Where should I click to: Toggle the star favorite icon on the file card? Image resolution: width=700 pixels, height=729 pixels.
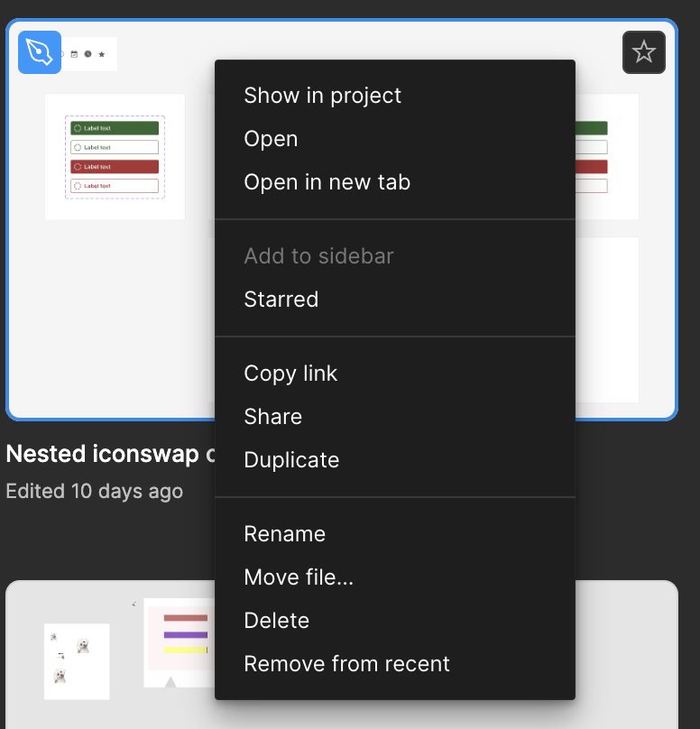tap(644, 52)
